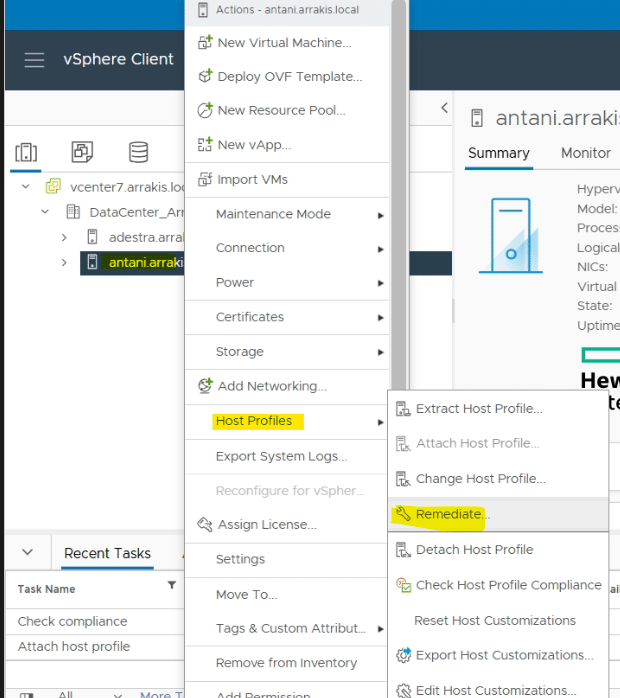The height and width of the screenshot is (698, 620).
Task: Collapse the Recent Tasks panel chevron
Action: point(28,552)
